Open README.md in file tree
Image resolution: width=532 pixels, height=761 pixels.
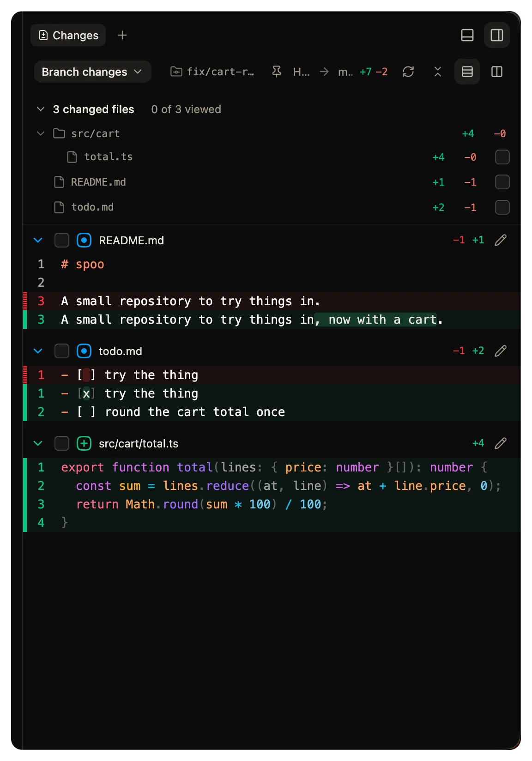pos(98,182)
